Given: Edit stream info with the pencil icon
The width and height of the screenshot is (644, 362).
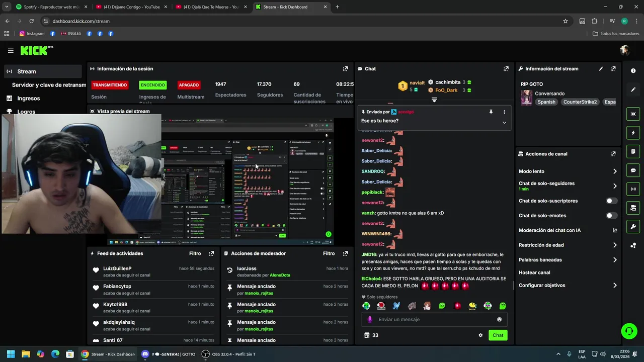Looking at the screenshot, I should pos(601,69).
